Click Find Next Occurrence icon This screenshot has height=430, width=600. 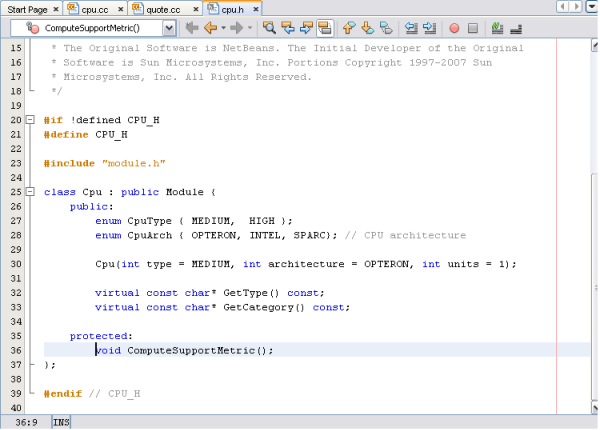click(x=307, y=29)
